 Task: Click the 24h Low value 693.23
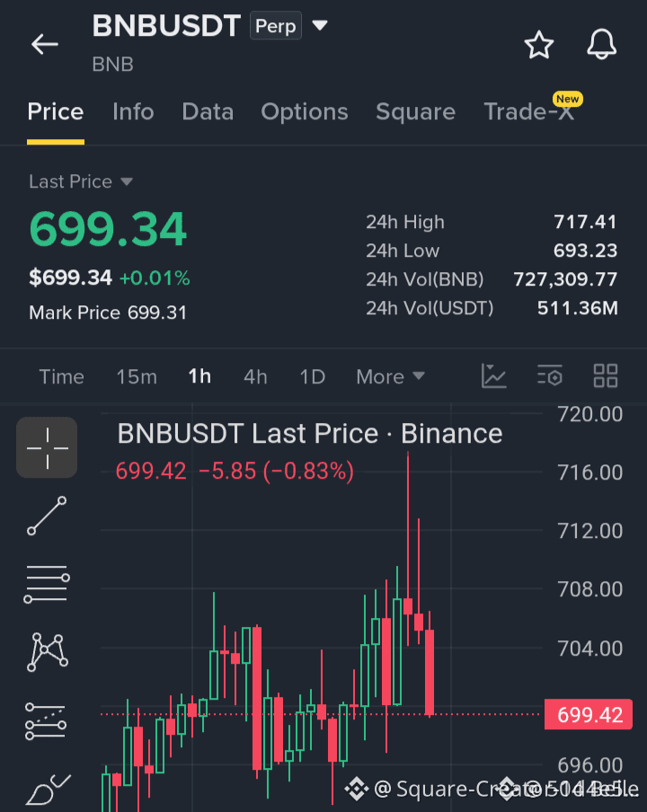tap(585, 251)
